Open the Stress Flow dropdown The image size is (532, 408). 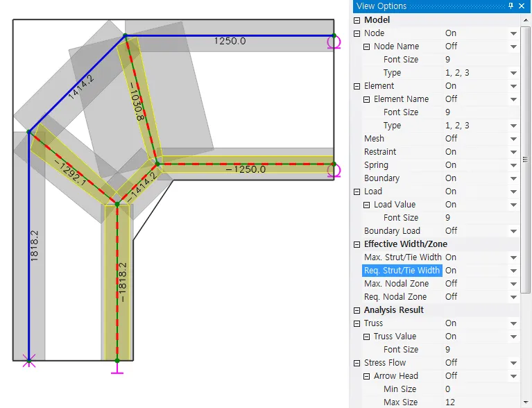point(513,363)
